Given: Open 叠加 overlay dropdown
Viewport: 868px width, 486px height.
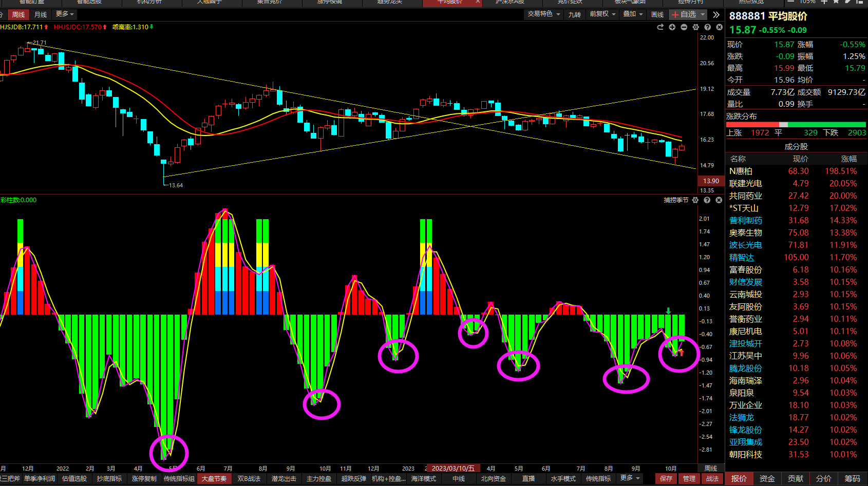Looking at the screenshot, I should pos(633,14).
